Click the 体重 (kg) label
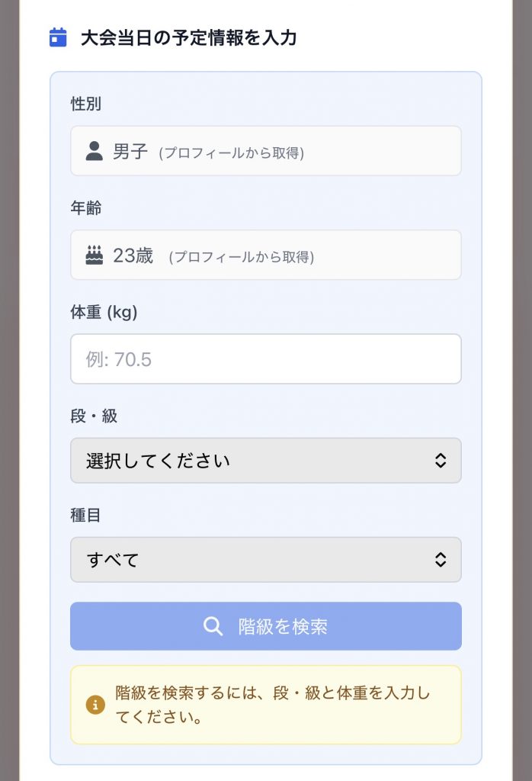This screenshot has width=532, height=781. [104, 312]
